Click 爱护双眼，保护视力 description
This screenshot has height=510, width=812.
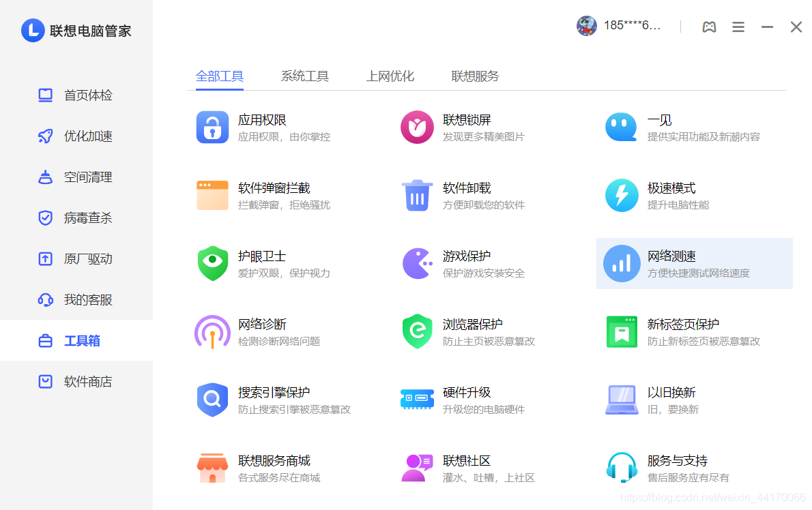coord(284,273)
